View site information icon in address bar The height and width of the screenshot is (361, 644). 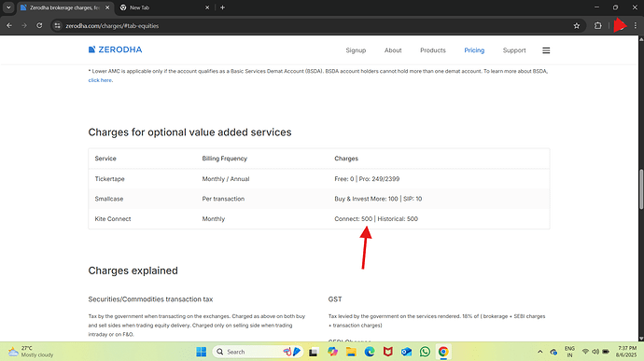coord(58,25)
